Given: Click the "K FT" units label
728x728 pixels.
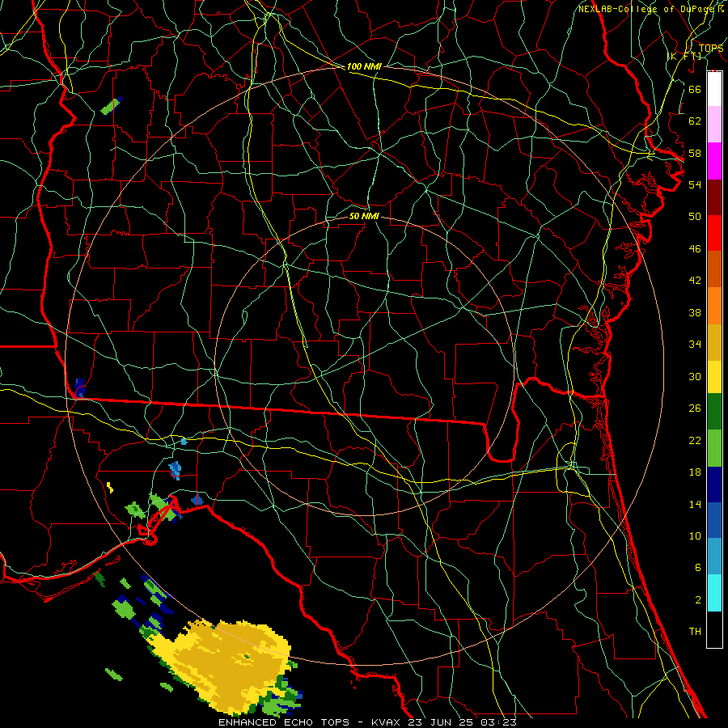Looking at the screenshot, I should pos(684,56).
